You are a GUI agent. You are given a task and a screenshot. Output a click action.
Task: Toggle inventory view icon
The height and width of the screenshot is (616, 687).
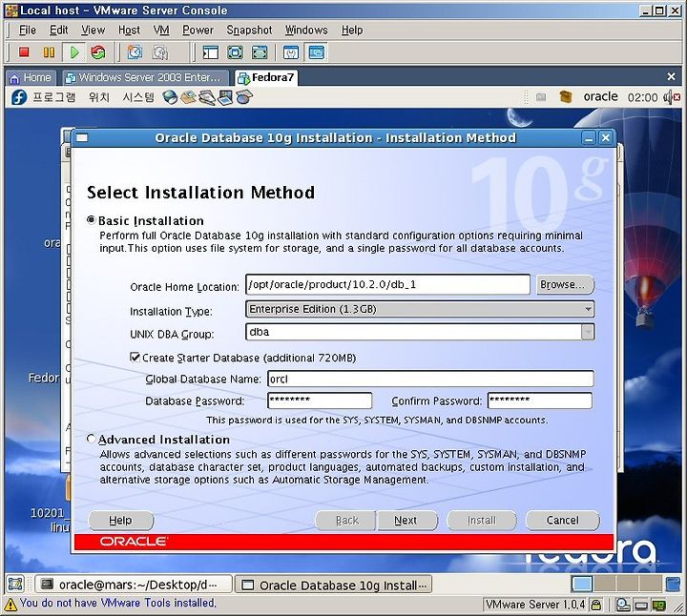[x=210, y=52]
